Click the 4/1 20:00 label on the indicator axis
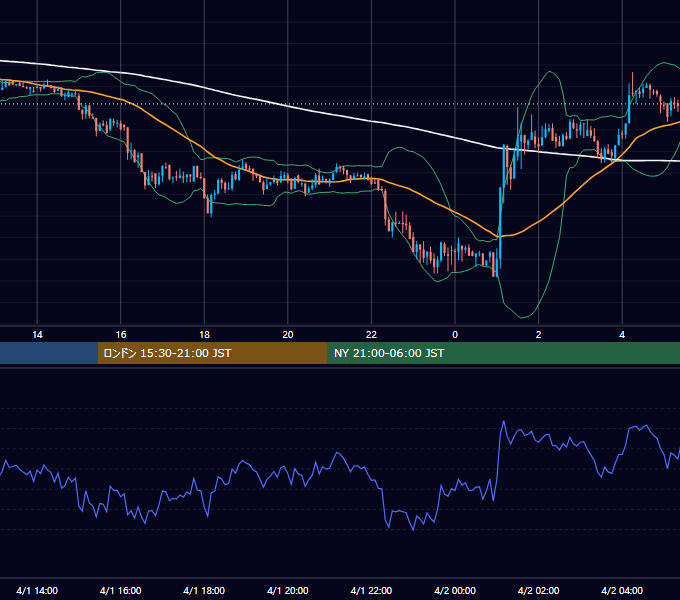The image size is (680, 600). [x=288, y=590]
